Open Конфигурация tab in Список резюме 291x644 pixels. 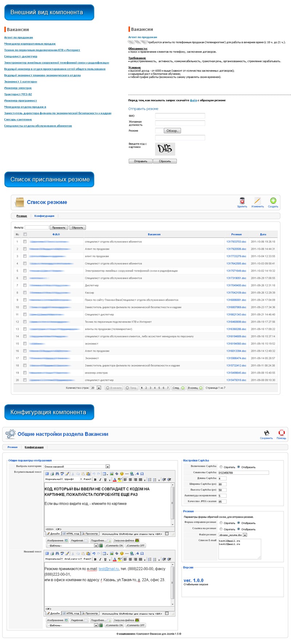(x=44, y=216)
